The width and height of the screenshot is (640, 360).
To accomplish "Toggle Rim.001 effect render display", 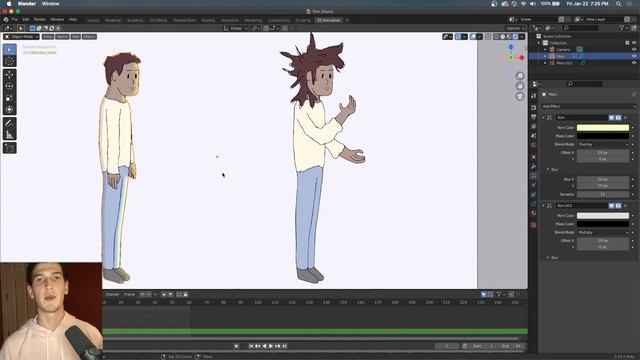I will tap(618, 206).
